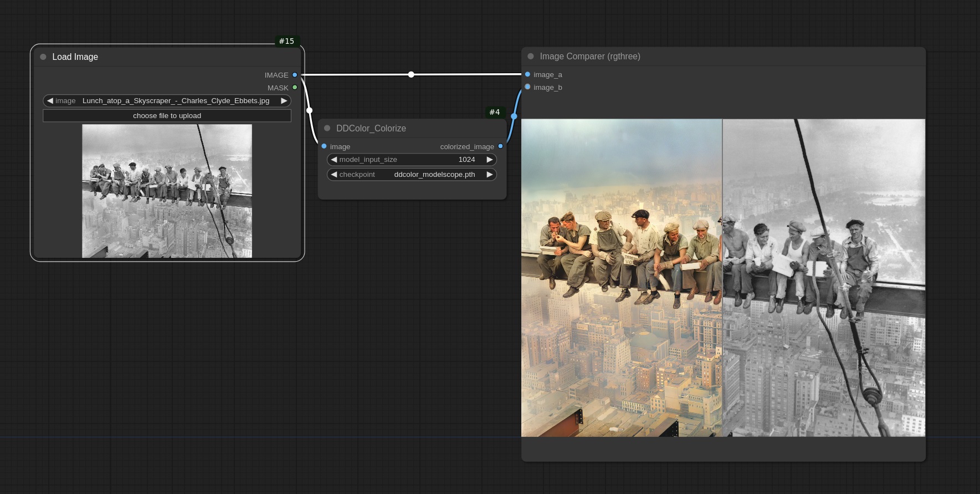This screenshot has height=494, width=980.
Task: Collapse the DDColor_Colorize node via its dot
Action: pyautogui.click(x=327, y=128)
